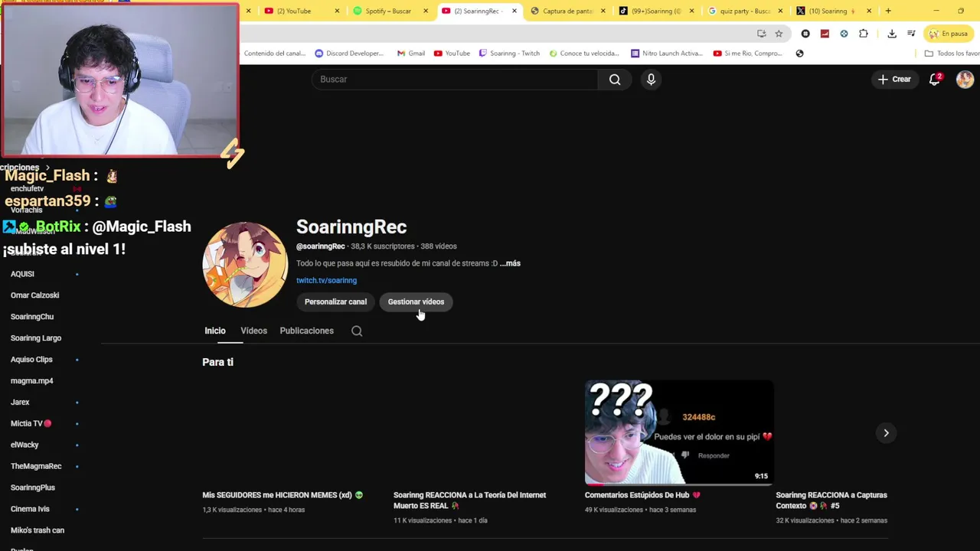Switch to the Inicio tab
Image resolution: width=980 pixels, height=551 pixels.
click(x=215, y=331)
